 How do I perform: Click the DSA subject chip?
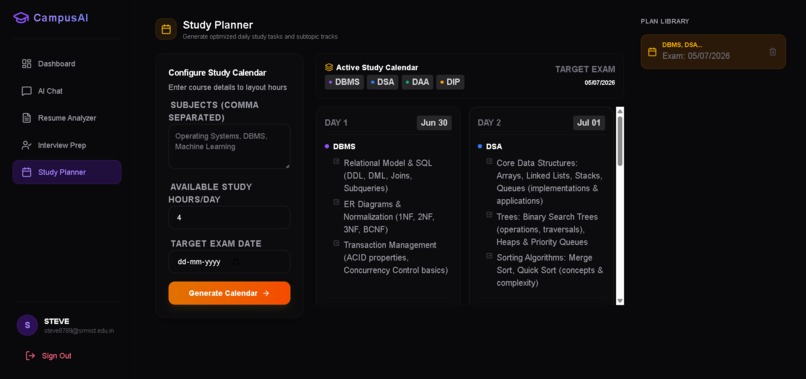click(382, 82)
